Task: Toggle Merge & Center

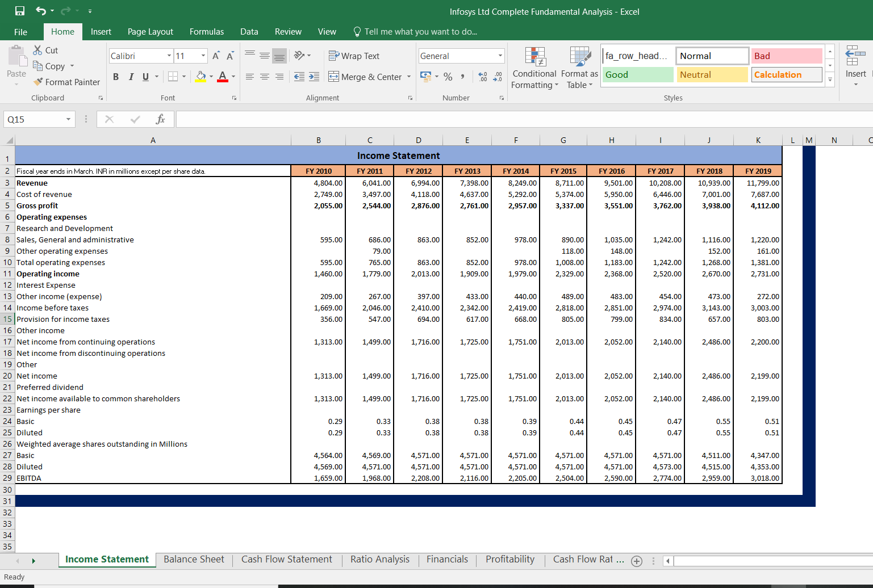Action: coord(365,77)
